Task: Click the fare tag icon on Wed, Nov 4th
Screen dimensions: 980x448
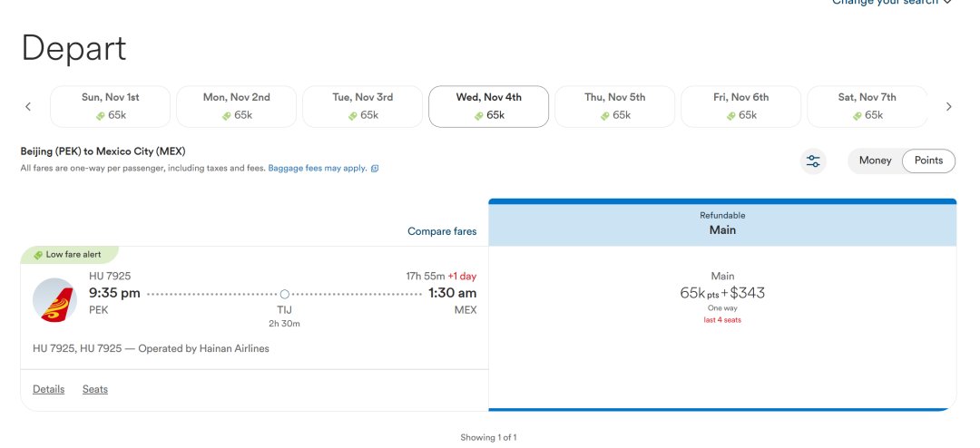Action: click(x=479, y=115)
